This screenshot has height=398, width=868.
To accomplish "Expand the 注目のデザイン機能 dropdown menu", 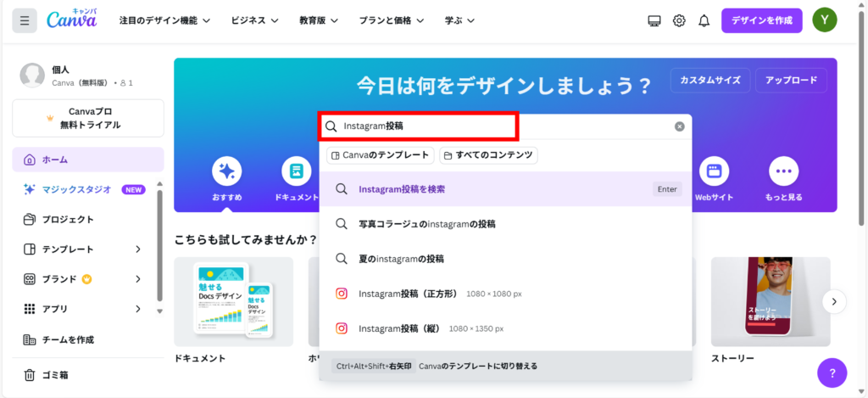I will click(x=165, y=20).
